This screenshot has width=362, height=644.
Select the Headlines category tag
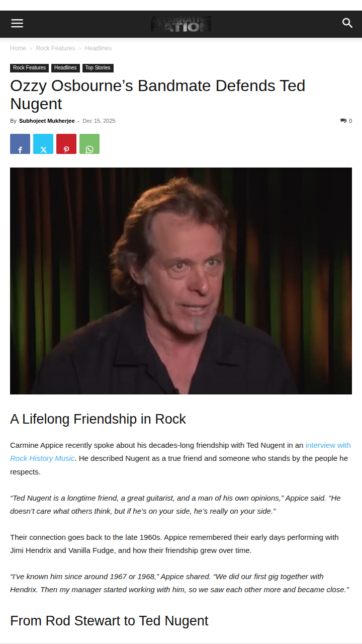pos(65,68)
